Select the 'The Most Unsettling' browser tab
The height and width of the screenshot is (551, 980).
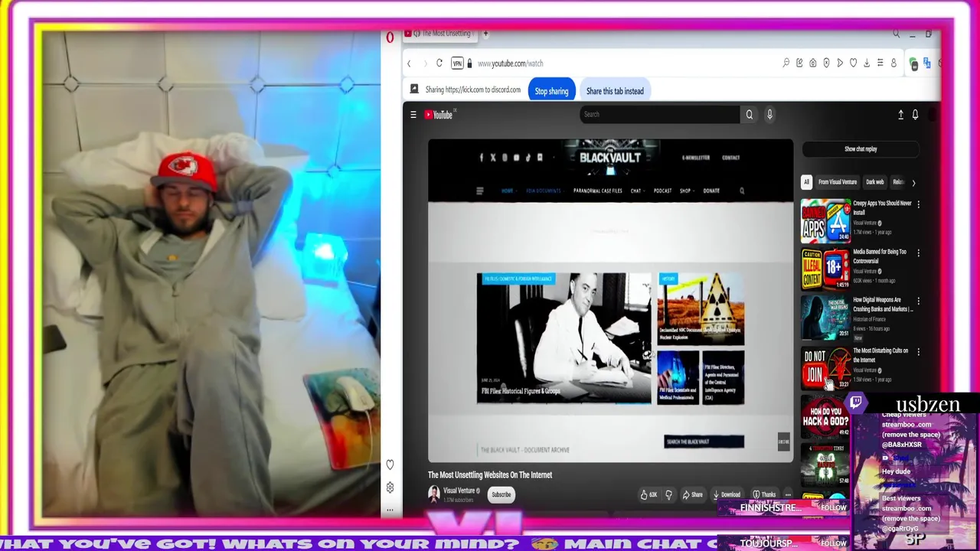(443, 34)
